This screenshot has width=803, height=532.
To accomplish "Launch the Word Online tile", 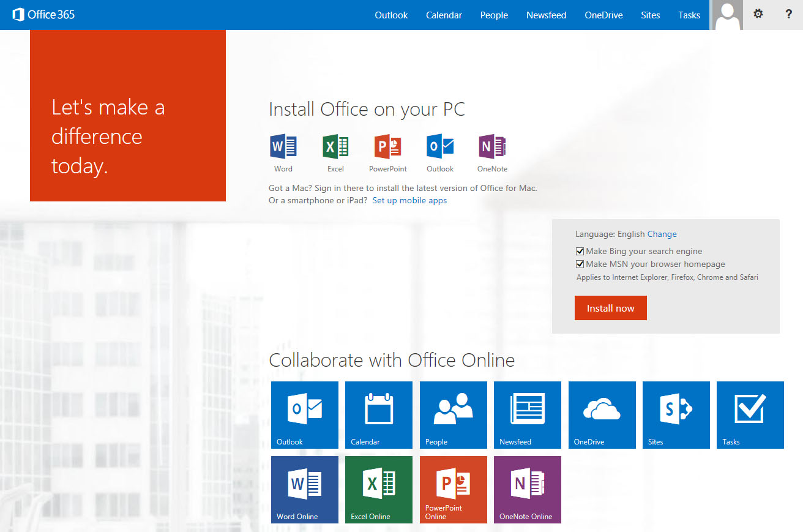I will point(305,490).
